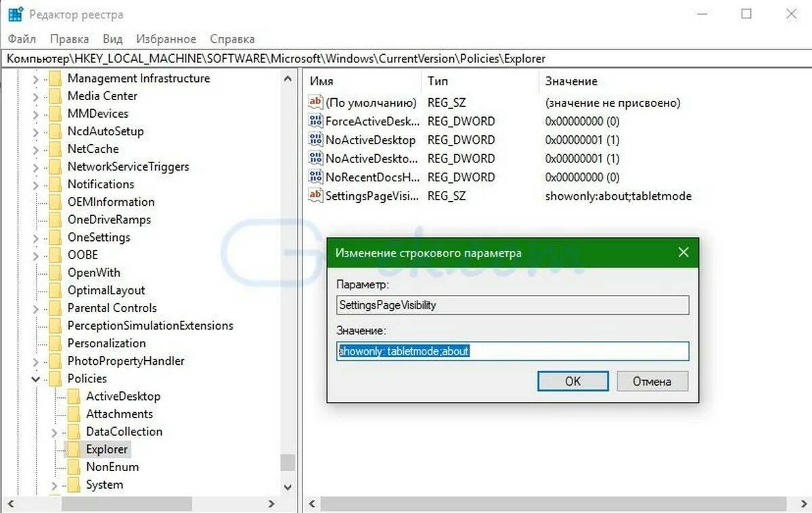Expand the Notifications key

click(x=36, y=185)
